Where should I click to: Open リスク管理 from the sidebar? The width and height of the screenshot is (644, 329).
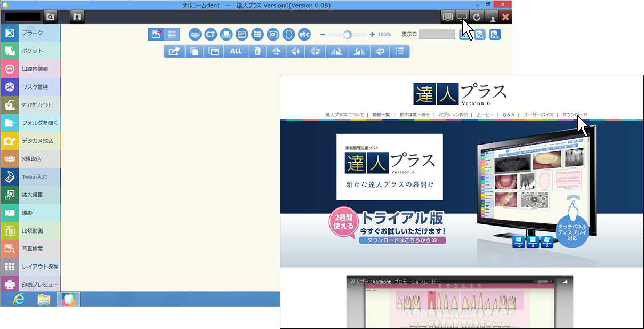(x=30, y=87)
